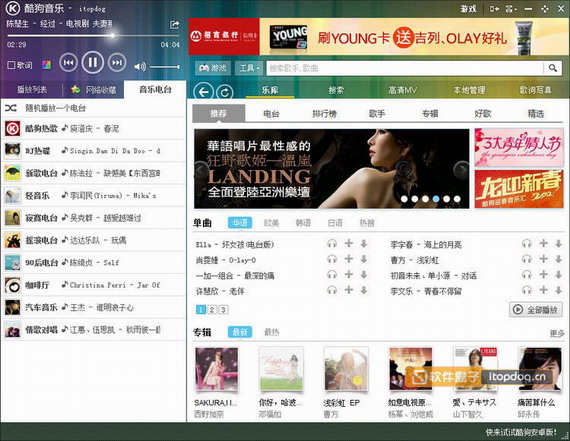Play the 摇滚电台 station icon
The width and height of the screenshot is (570, 441).
[x=12, y=240]
